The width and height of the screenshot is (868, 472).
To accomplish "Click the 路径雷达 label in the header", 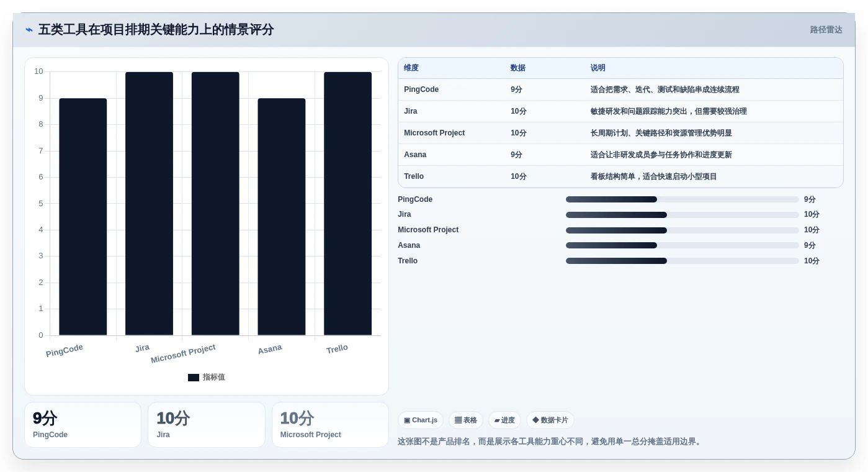I will [x=826, y=30].
